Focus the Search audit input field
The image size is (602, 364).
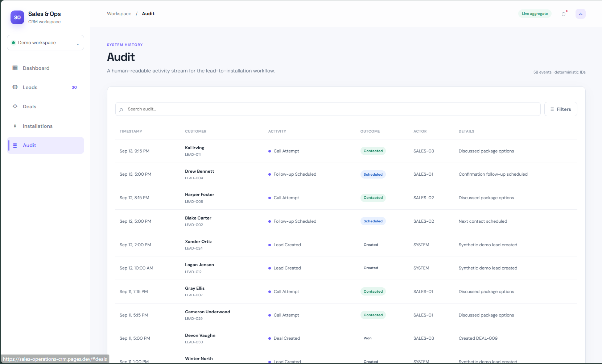pyautogui.click(x=328, y=109)
